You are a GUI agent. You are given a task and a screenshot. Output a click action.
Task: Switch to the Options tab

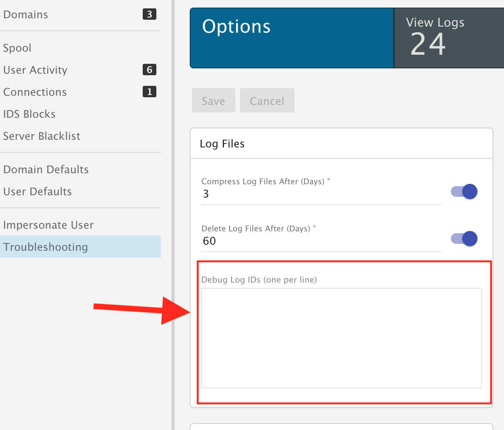point(291,38)
